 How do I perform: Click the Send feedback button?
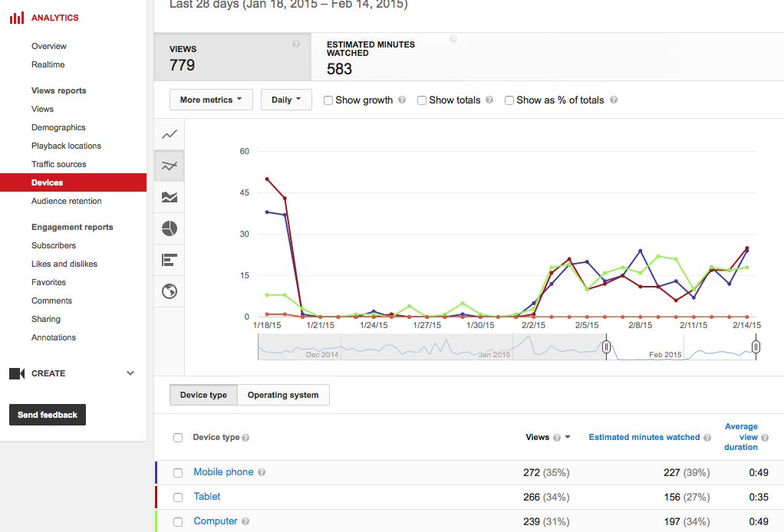47,414
